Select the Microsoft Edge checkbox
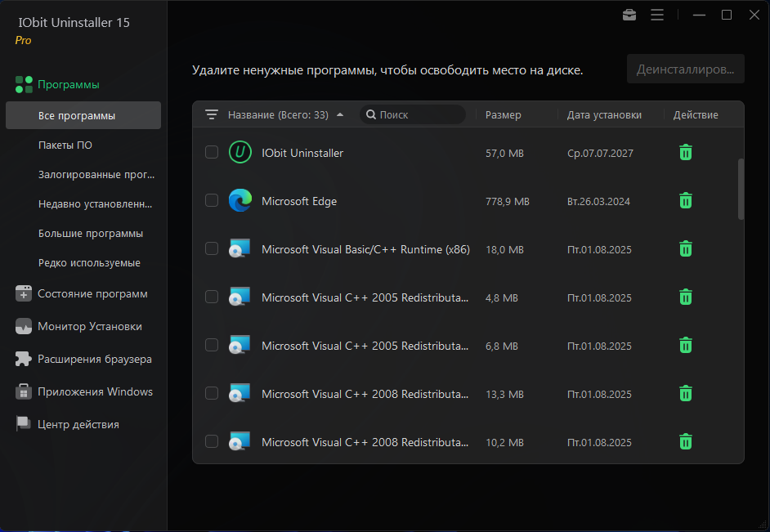 coord(212,200)
